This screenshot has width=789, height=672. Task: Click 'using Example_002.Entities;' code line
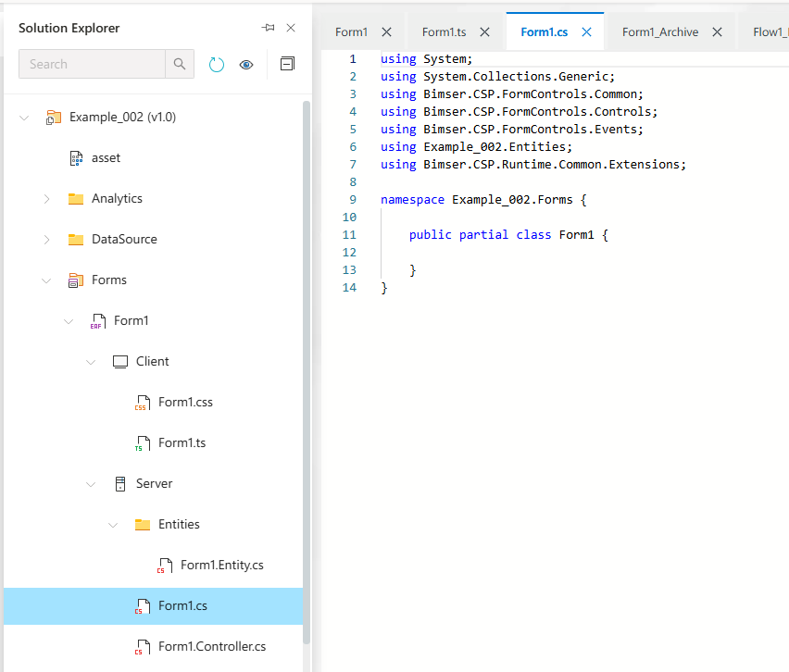click(x=477, y=147)
